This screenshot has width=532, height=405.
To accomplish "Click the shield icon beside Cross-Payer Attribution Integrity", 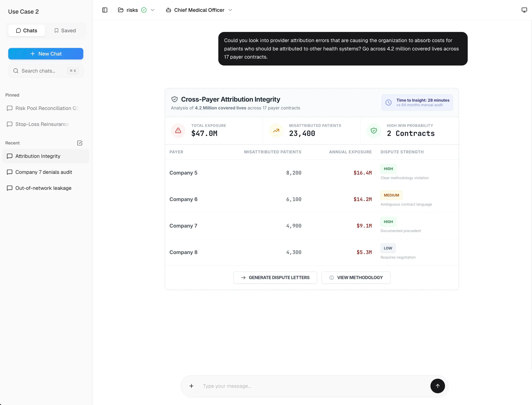I will tap(174, 99).
